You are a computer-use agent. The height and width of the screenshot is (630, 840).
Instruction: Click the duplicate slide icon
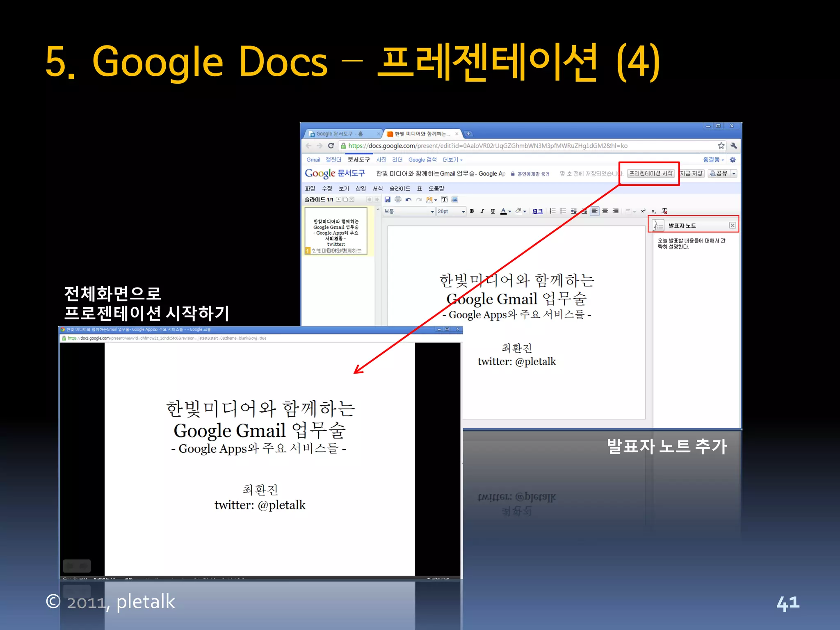click(345, 200)
